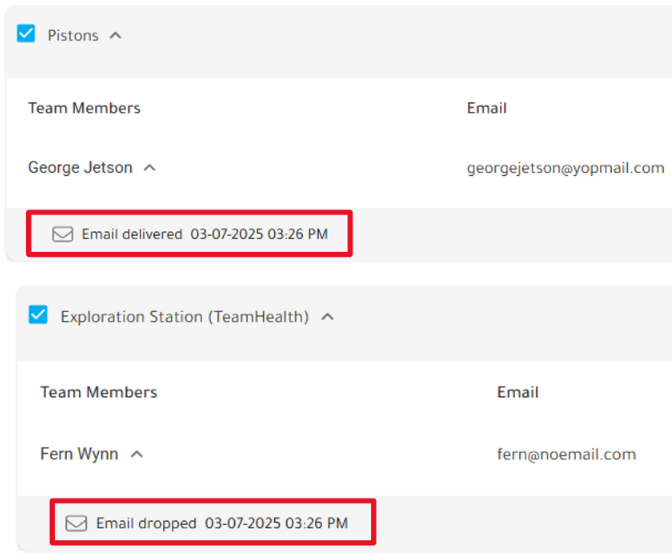This screenshot has width=672, height=556.
Task: Collapse Fern Wynn's email details chevron
Action: 136,454
